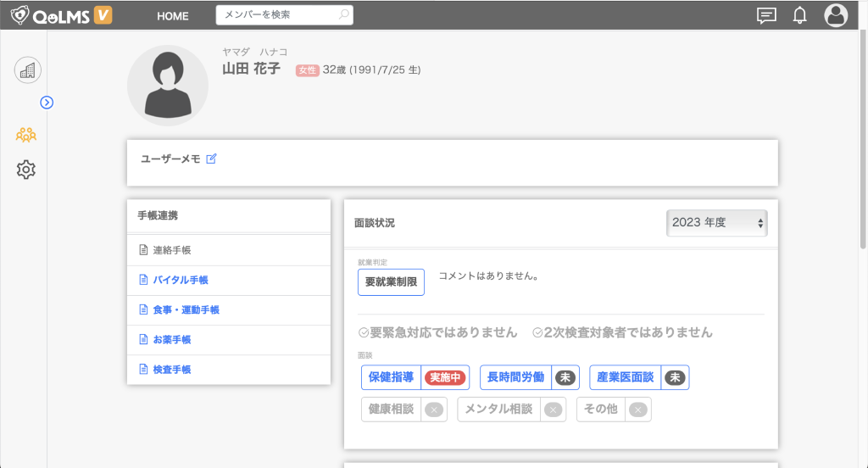Toggle the メンタル相談 interview tag
Viewport: 868px width, 468px height.
510,409
